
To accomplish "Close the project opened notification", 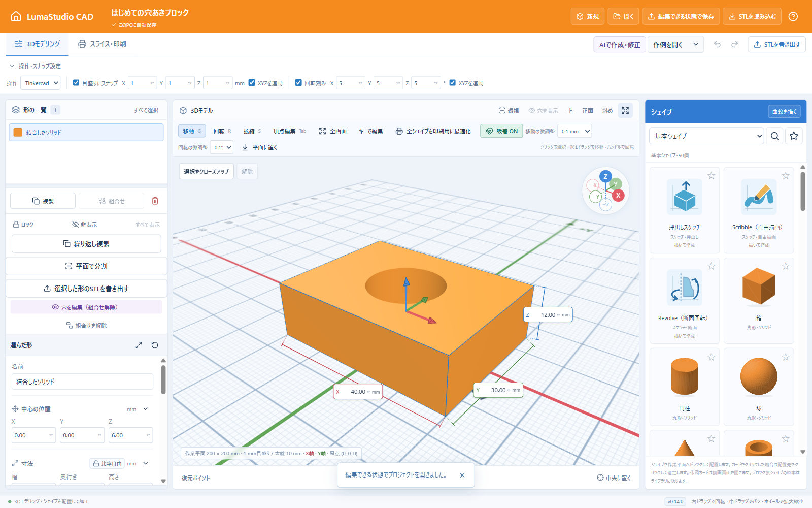I will pyautogui.click(x=462, y=475).
